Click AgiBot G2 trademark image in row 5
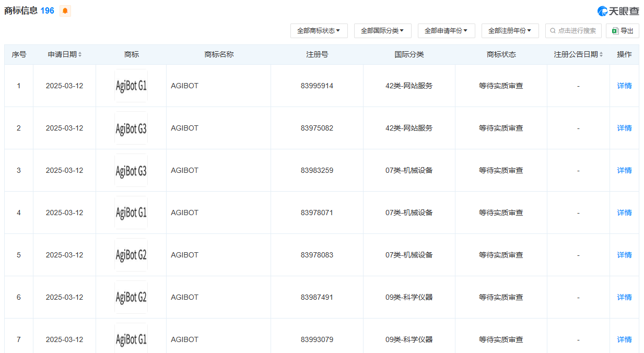This screenshot has width=644, height=353. click(131, 255)
